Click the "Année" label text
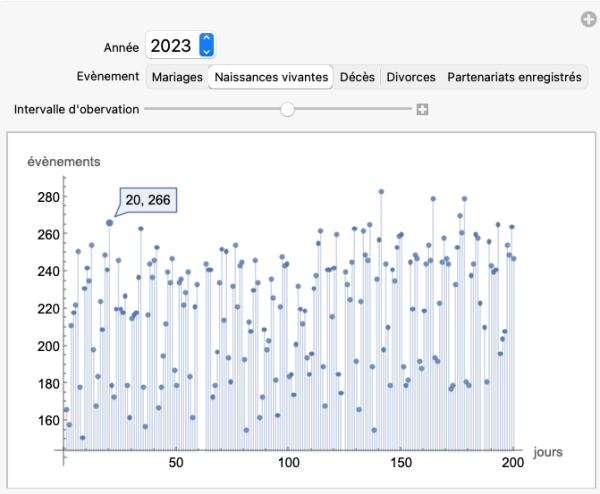This screenshot has width=600, height=494. click(x=122, y=46)
